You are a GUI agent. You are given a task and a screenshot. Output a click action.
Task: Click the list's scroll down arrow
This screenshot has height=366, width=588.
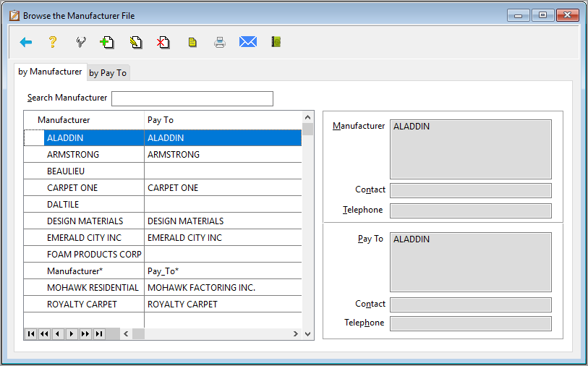click(308, 333)
